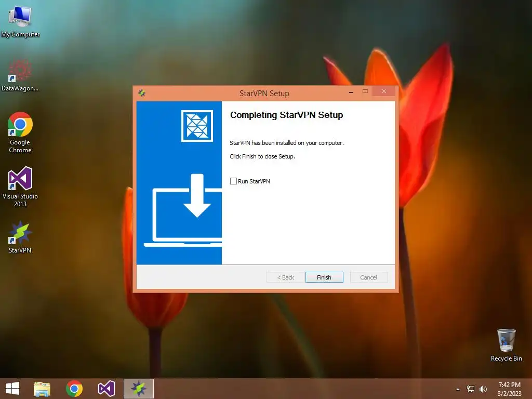The height and width of the screenshot is (399, 532).
Task: Select StarVPN Setup taskbar item
Action: coord(138,389)
